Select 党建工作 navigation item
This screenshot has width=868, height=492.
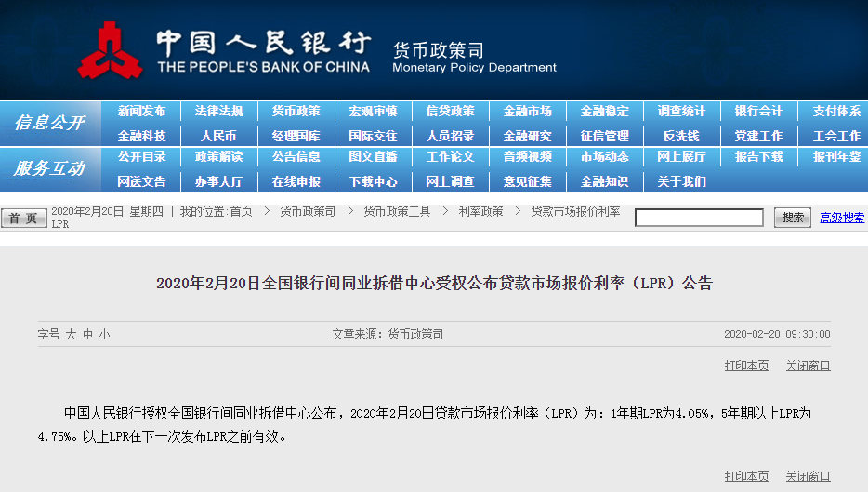(759, 136)
